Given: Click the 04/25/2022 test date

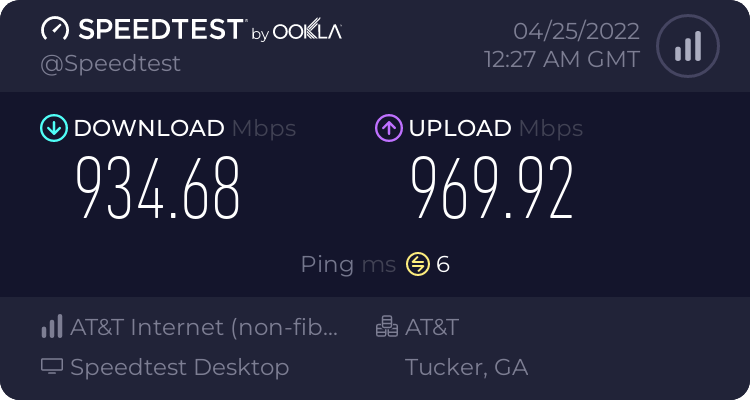Looking at the screenshot, I should [x=576, y=30].
